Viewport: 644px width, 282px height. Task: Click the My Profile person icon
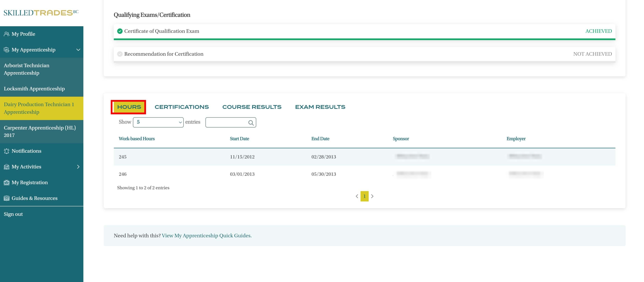click(x=6, y=34)
